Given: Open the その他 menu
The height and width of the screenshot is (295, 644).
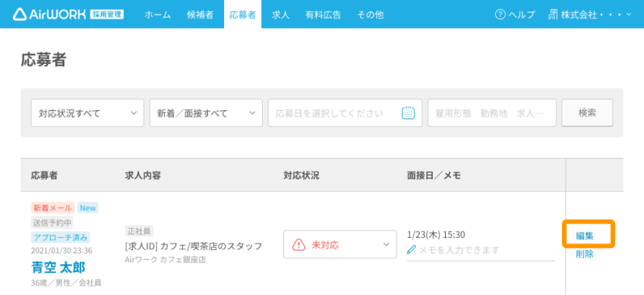Looking at the screenshot, I should point(370,14).
